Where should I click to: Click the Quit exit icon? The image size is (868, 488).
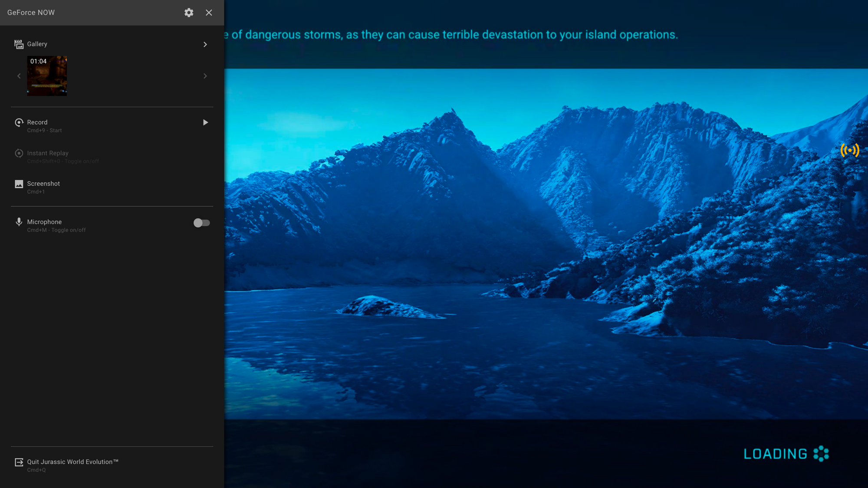19,462
